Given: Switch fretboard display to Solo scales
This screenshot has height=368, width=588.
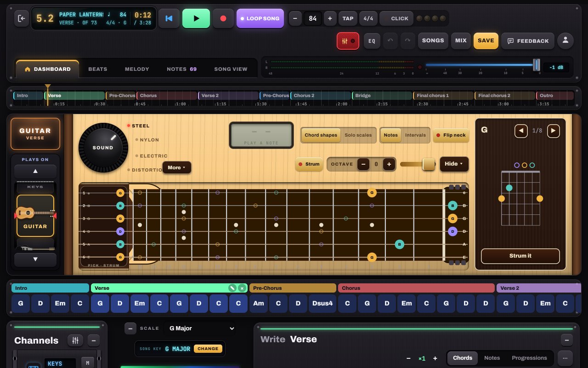Looking at the screenshot, I should (x=358, y=135).
